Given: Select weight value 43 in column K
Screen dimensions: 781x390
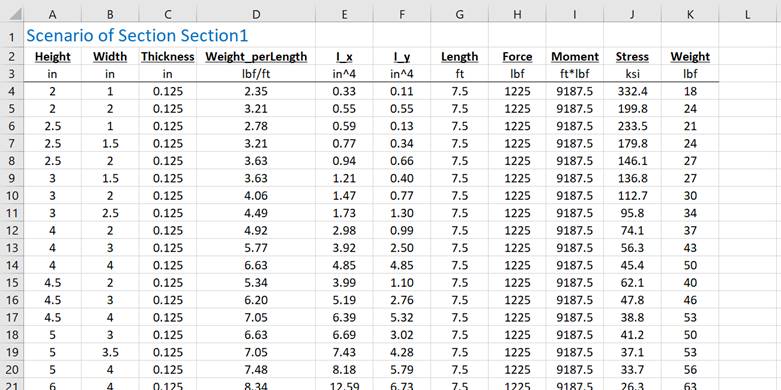Looking at the screenshot, I should [x=690, y=248].
